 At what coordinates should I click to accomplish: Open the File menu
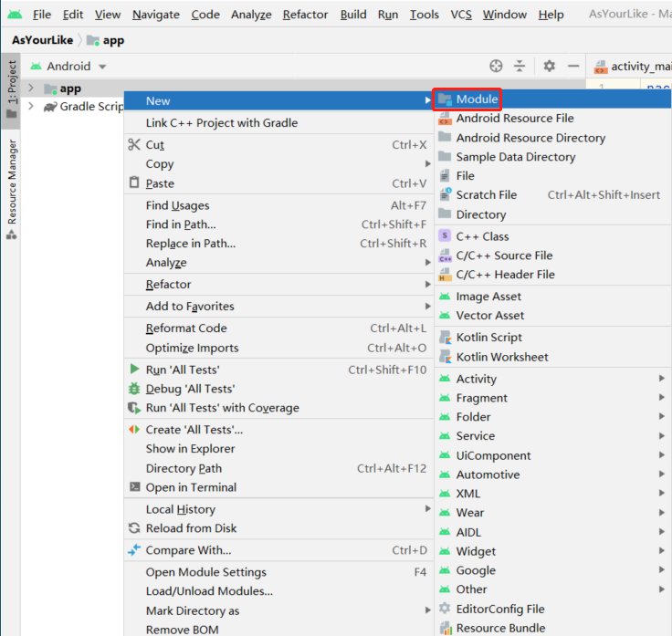click(42, 15)
